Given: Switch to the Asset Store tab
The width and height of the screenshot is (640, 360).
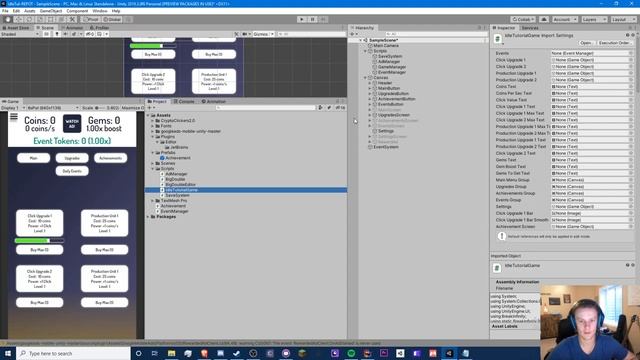Looking at the screenshot, I should point(16,28).
